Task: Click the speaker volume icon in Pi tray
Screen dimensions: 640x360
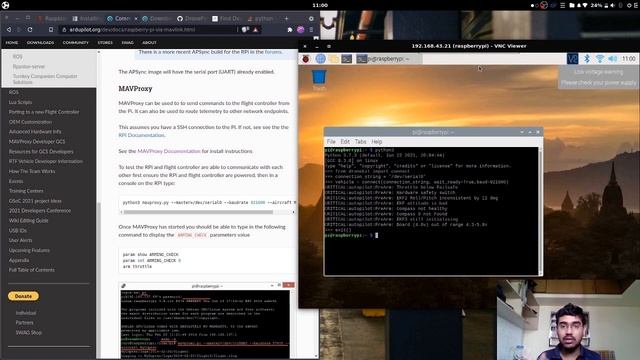Action: [613, 59]
